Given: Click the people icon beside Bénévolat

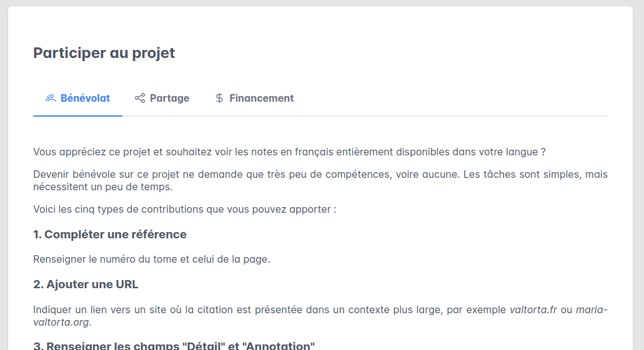Looking at the screenshot, I should (x=51, y=98).
